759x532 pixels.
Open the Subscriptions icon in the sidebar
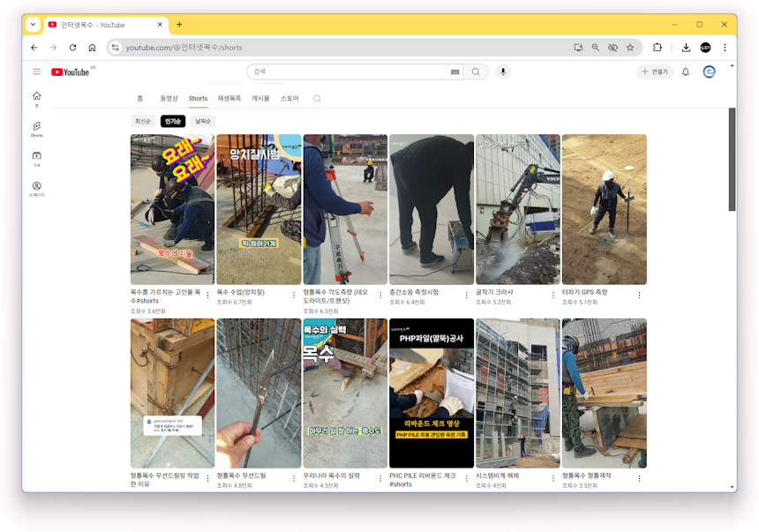point(36,156)
